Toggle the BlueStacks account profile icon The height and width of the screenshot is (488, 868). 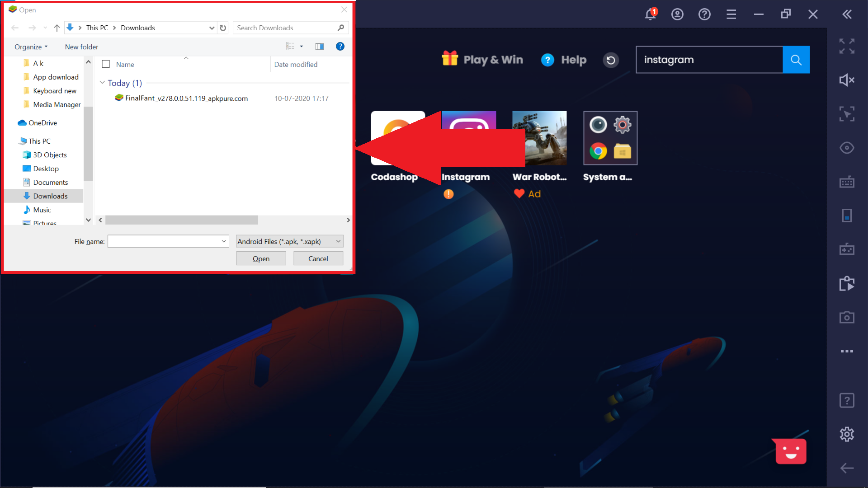(677, 13)
